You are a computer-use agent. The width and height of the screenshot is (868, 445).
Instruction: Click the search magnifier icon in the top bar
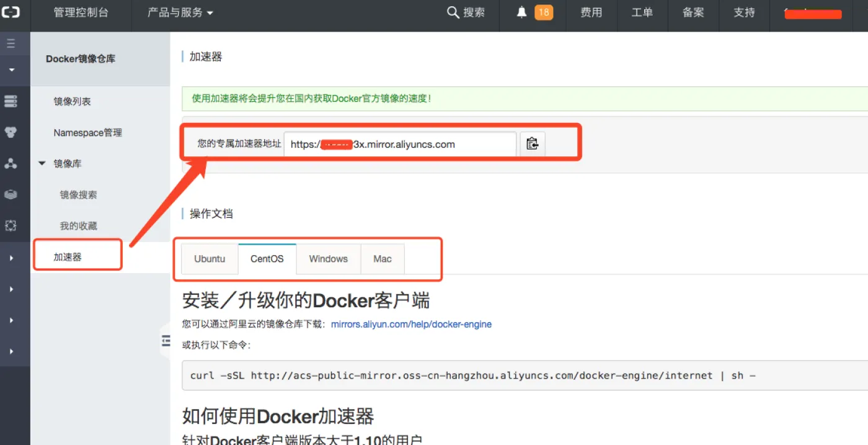(453, 12)
